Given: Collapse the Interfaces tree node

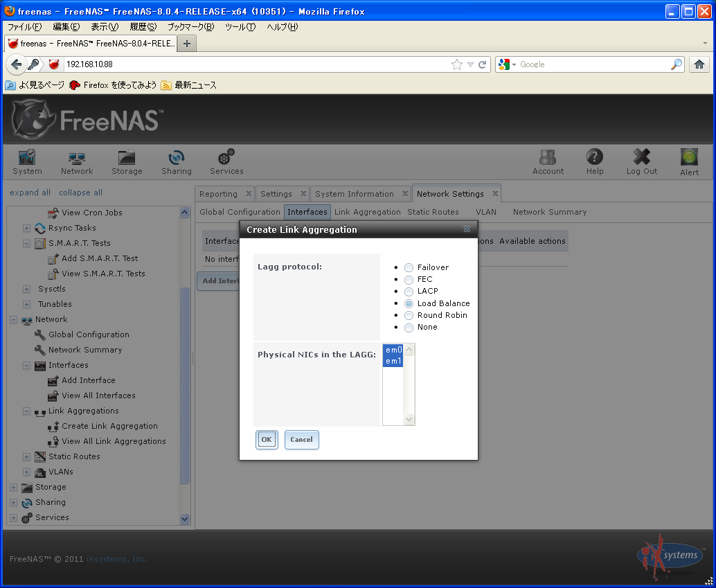Looking at the screenshot, I should [x=26, y=365].
